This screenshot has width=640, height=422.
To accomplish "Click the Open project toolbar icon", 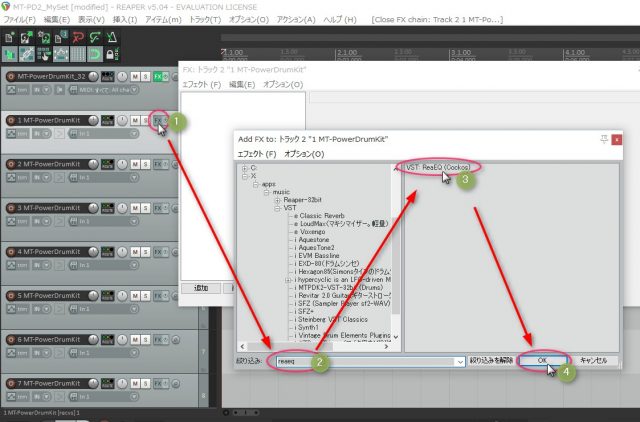I will click(x=26, y=38).
